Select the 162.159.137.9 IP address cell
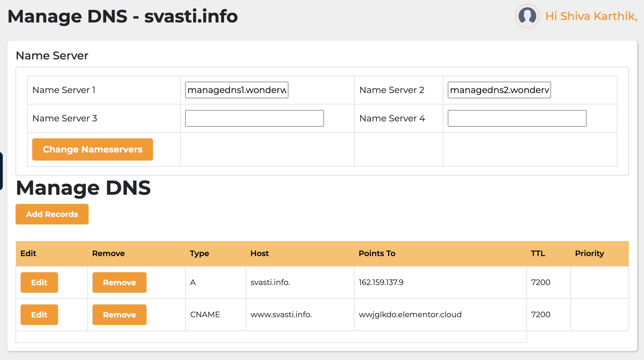The height and width of the screenshot is (360, 644). pos(381,282)
